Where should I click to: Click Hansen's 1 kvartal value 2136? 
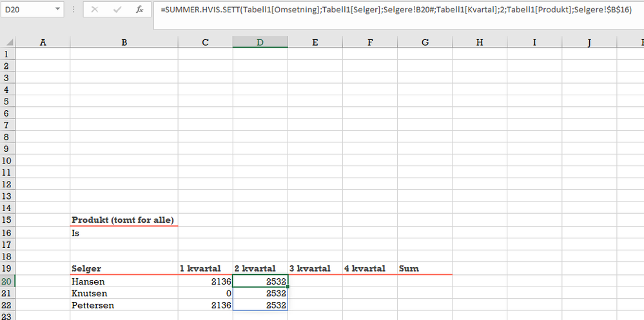coord(206,281)
